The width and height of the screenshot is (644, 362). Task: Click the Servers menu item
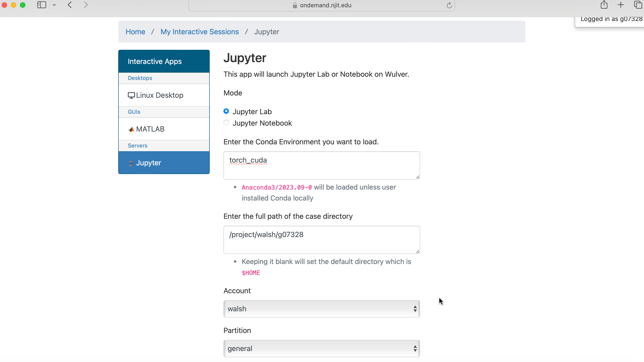point(137,145)
